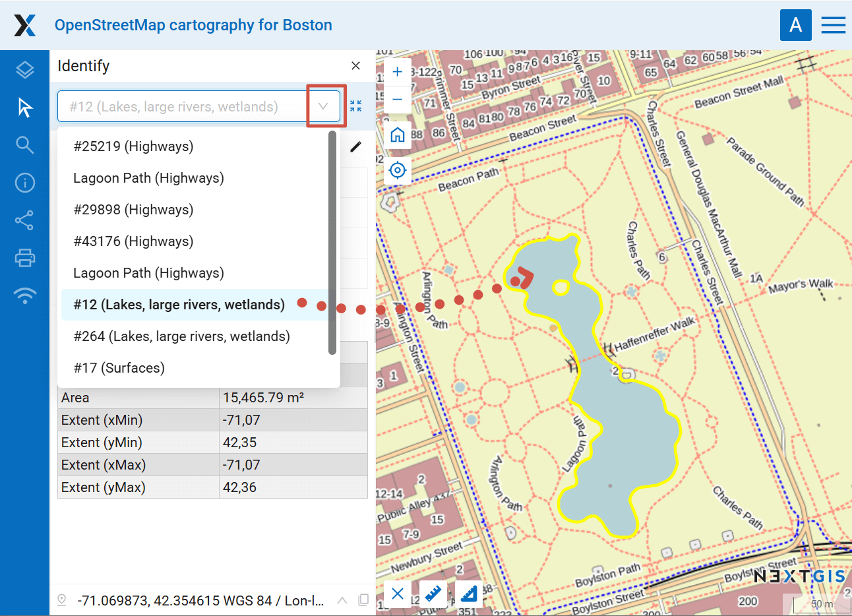Open the Print map panel

24,258
